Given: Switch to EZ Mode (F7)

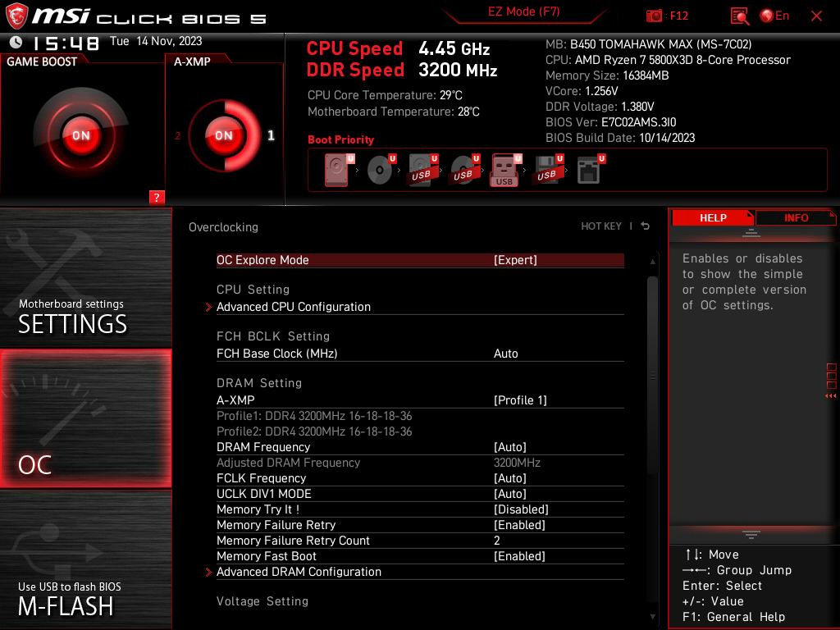Looking at the screenshot, I should coord(523,11).
